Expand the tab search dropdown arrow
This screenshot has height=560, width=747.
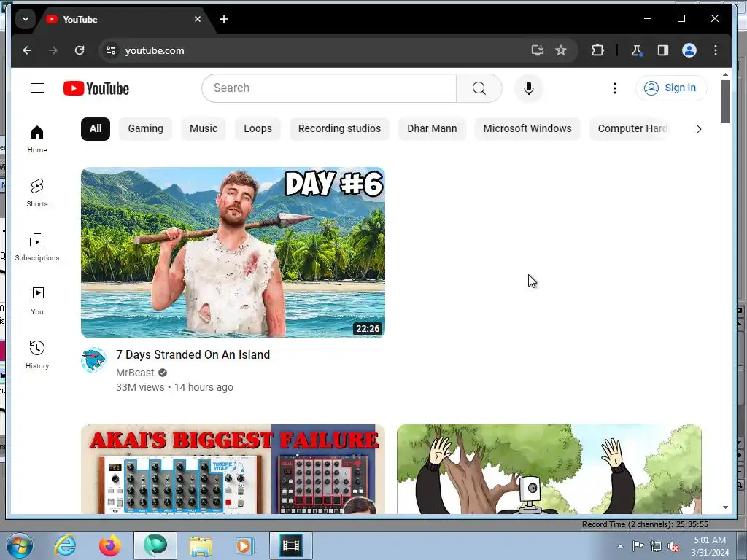coord(26,20)
